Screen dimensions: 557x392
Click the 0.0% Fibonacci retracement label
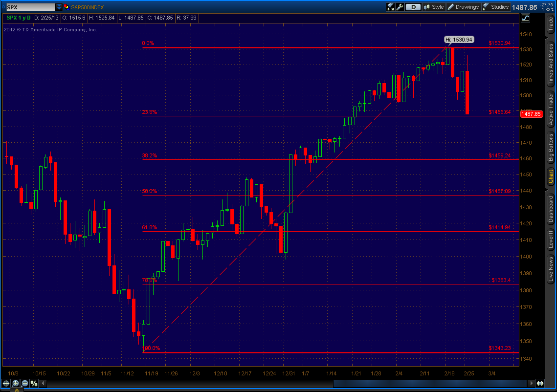(x=148, y=44)
